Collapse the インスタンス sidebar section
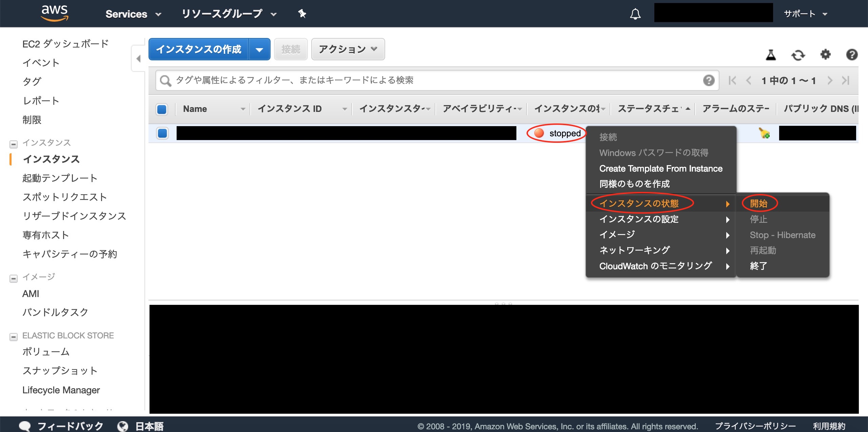Viewport: 868px width, 432px height. [x=14, y=144]
